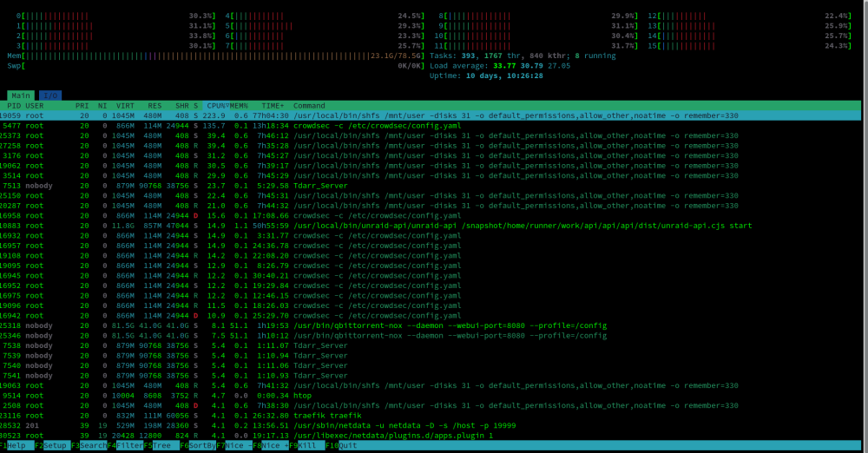Open F1 Help in the bottom bar

17,445
